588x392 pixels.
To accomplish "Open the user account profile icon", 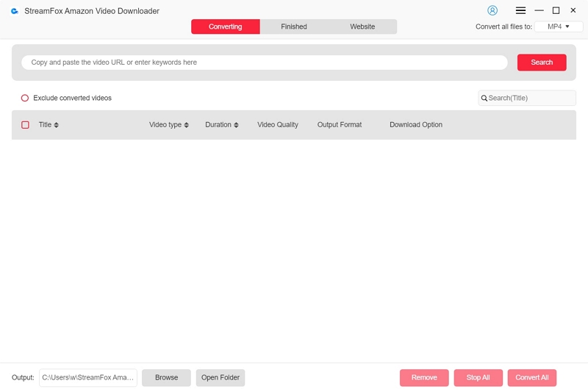I will pos(492,10).
